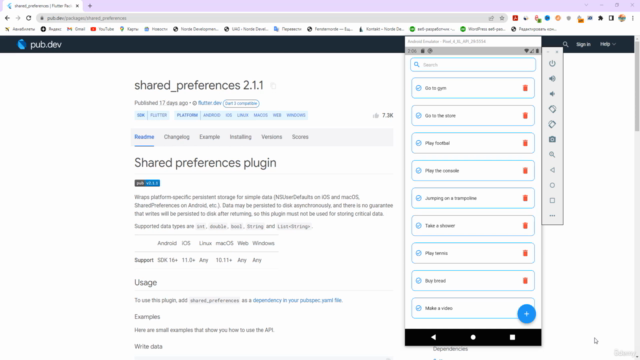Click the 'Dart 3 compatible' badge
Screen dimensions: 640x360
coord(241,104)
